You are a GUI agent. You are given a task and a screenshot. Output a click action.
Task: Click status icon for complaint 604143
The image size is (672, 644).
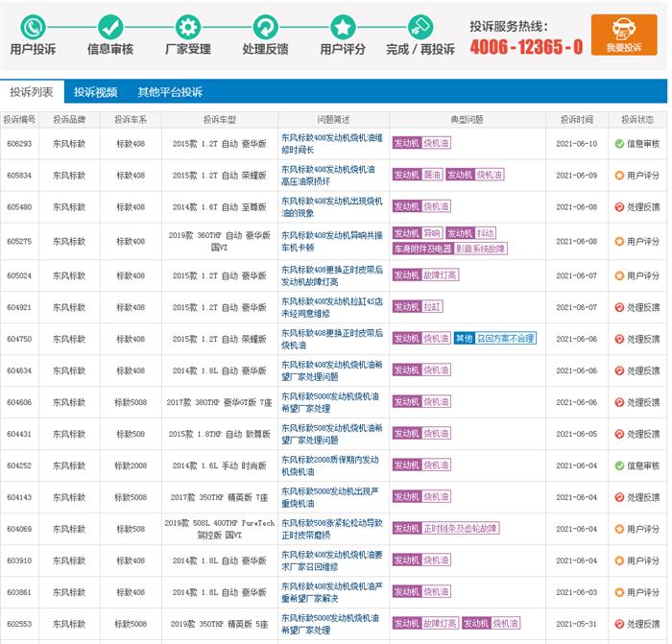pyautogui.click(x=619, y=497)
